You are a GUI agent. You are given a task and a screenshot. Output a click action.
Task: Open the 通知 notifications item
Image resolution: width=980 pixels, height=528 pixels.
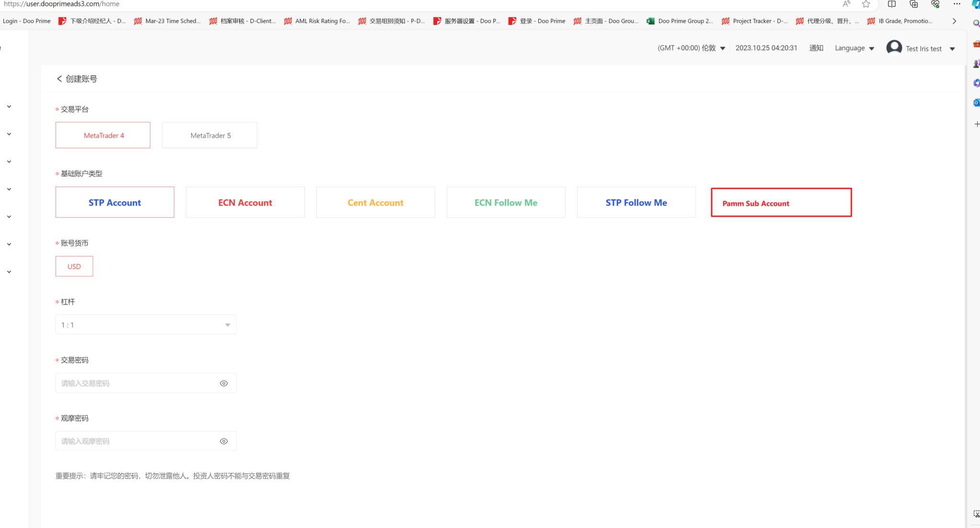pyautogui.click(x=816, y=48)
